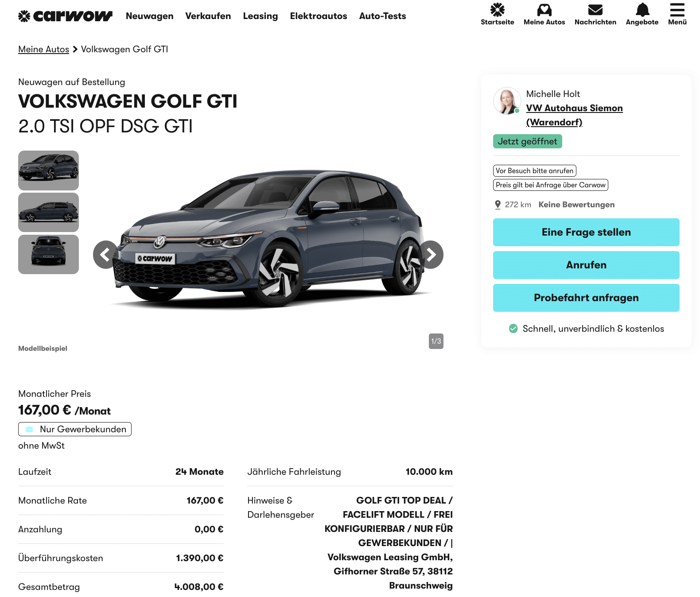Open Neuwagen menu item
700x597 pixels.
tap(149, 16)
